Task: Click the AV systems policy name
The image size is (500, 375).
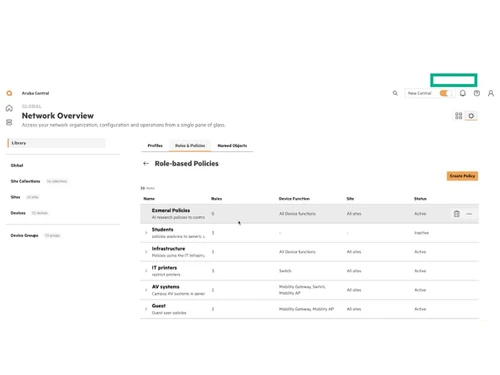Action: pyautogui.click(x=166, y=287)
